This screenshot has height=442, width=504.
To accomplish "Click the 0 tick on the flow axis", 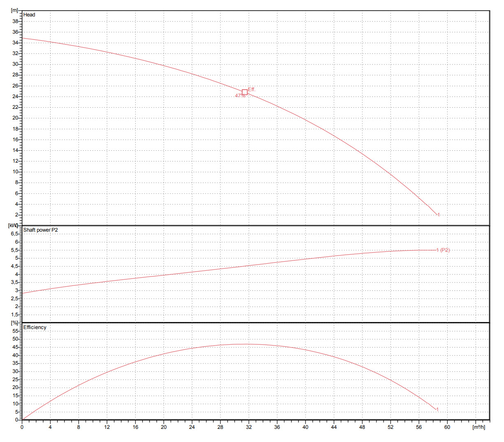I will point(22,427).
